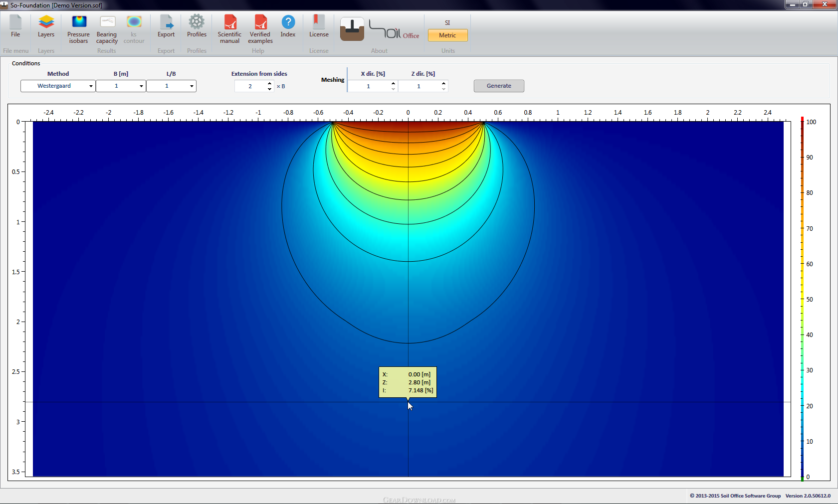
Task: Click the Export icon
Action: (x=166, y=26)
